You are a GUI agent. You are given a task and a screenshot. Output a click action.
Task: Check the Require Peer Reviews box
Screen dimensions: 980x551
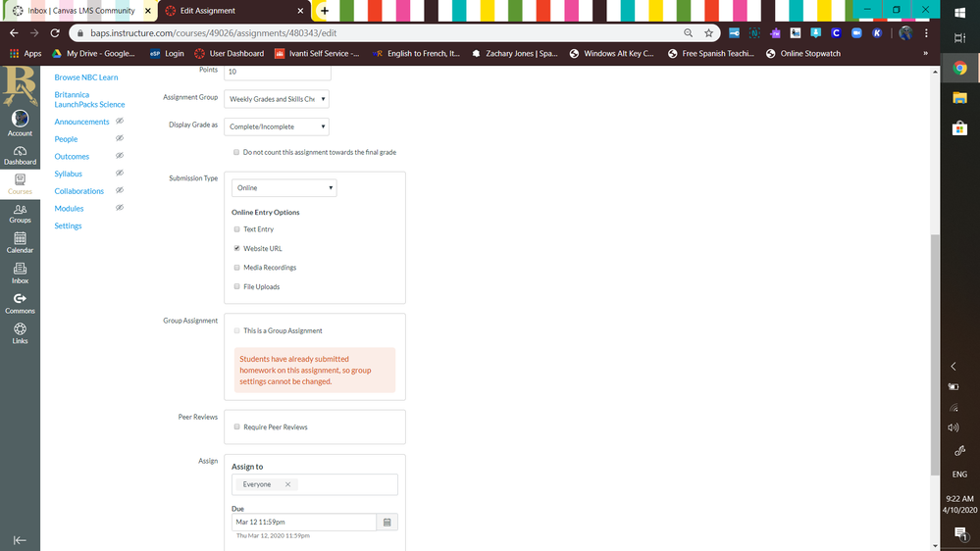[x=236, y=427]
